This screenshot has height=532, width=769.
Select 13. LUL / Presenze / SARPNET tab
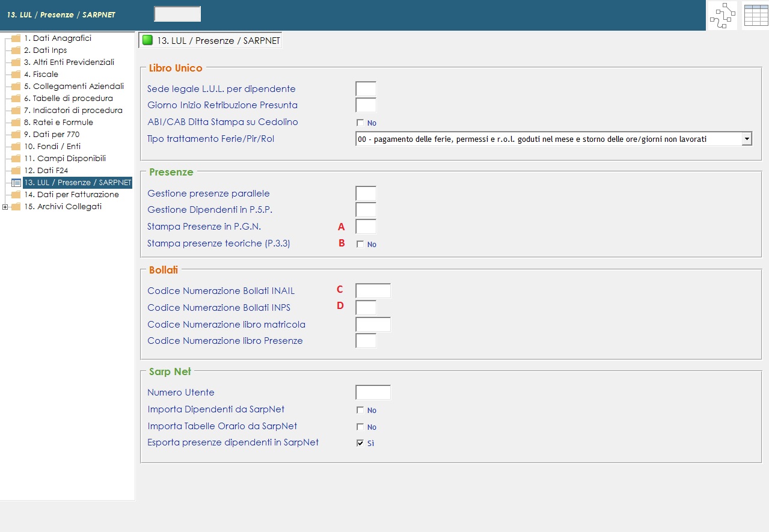(x=210, y=40)
